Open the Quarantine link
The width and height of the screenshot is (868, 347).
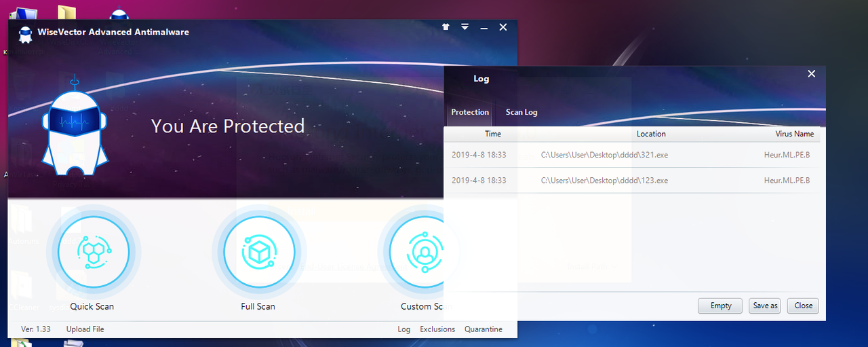(x=484, y=329)
